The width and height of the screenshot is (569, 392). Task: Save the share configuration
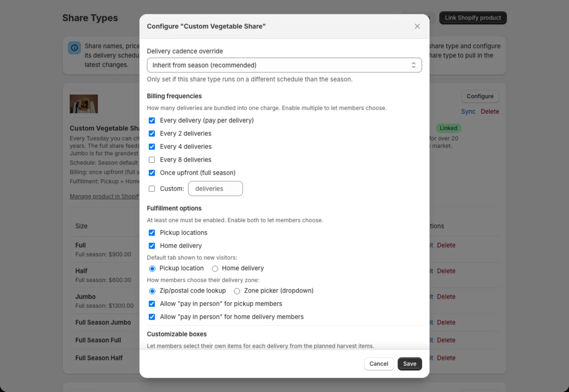410,364
